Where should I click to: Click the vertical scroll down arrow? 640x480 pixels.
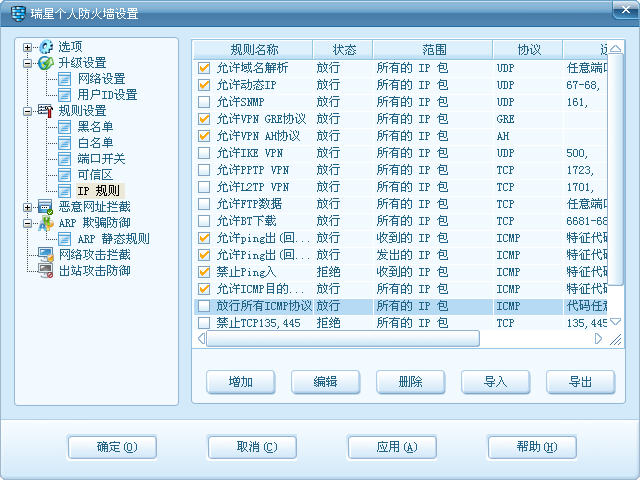click(615, 322)
